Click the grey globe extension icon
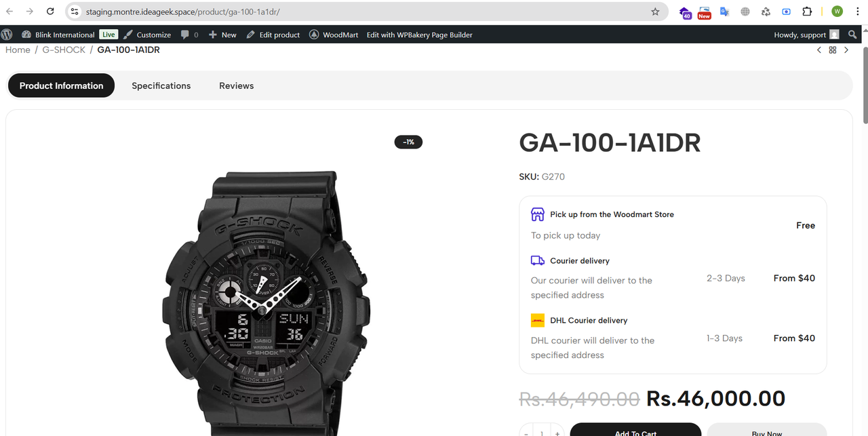868x436 pixels. (x=745, y=12)
